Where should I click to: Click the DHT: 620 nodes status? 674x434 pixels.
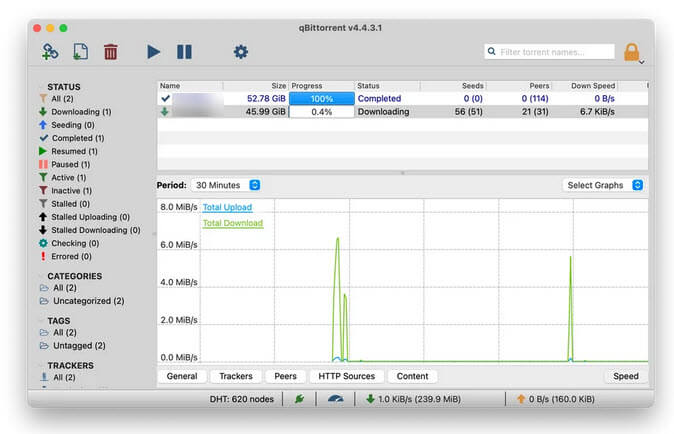tap(242, 399)
